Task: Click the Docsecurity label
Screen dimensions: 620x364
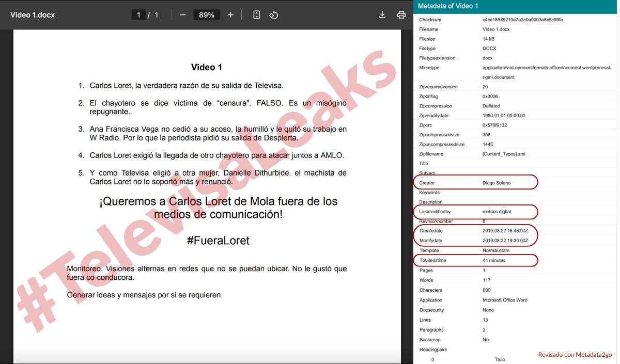Action: tap(431, 310)
